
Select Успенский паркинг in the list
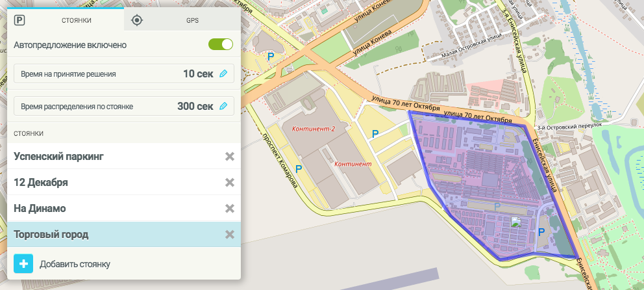[x=58, y=157]
